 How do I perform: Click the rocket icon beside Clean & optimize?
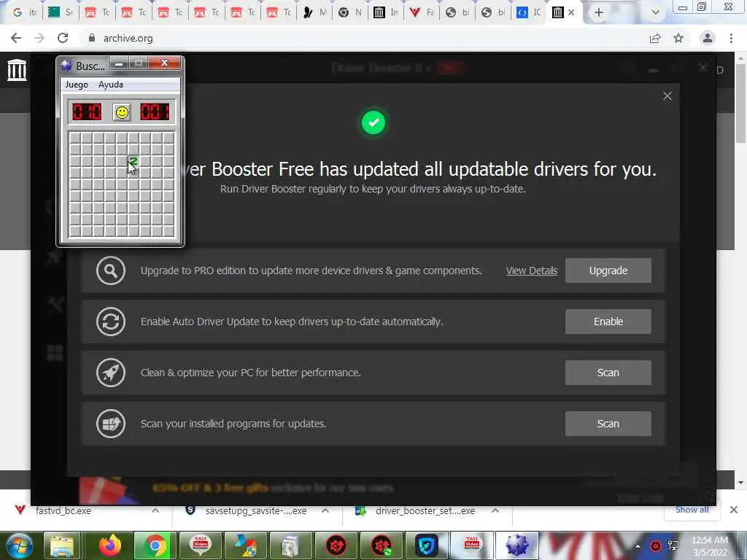click(111, 373)
